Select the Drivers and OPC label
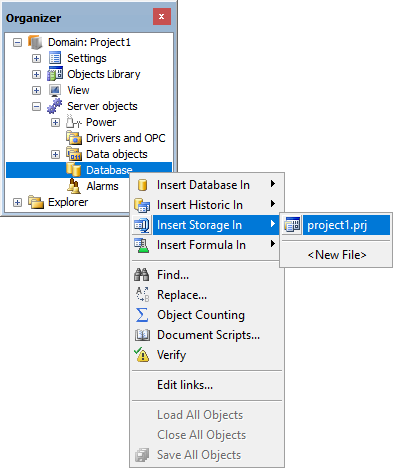 tap(125, 138)
